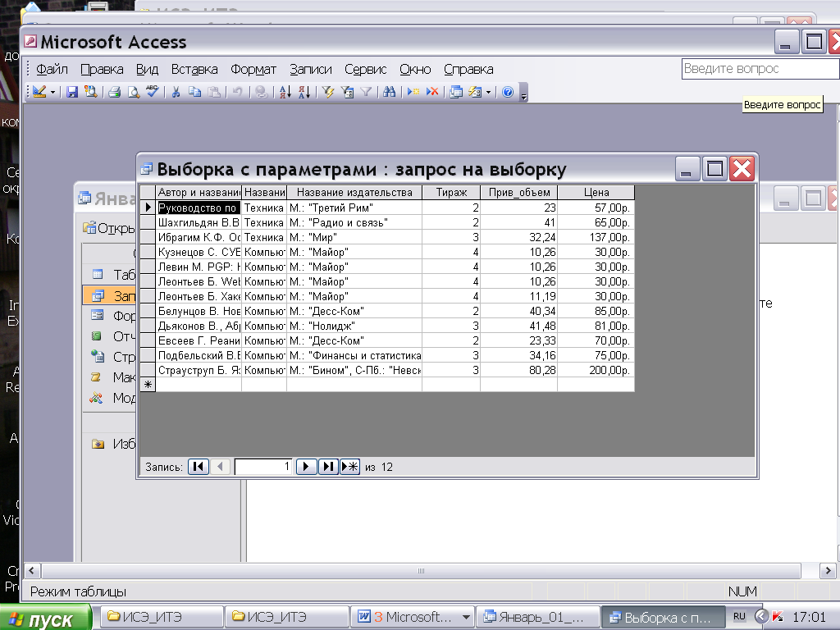This screenshot has height=630, width=840.
Task: Expand the New Object dropdown arrow
Action: point(488,92)
